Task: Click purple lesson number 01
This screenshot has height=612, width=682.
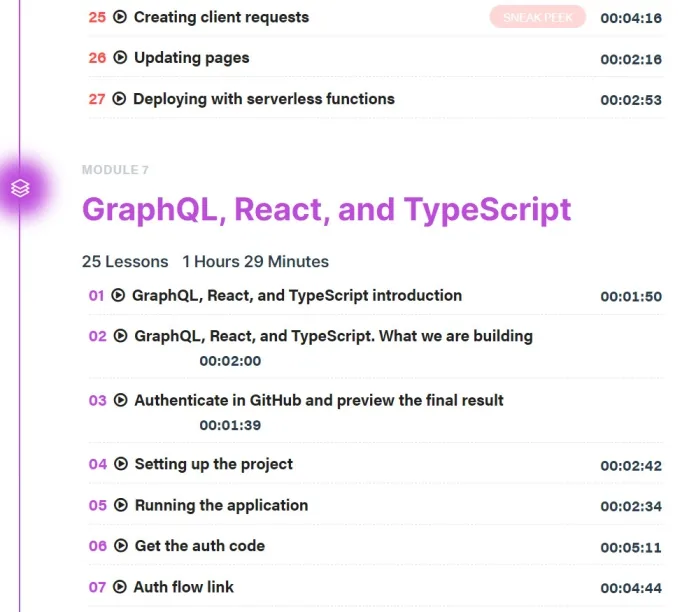Action: pos(96,296)
